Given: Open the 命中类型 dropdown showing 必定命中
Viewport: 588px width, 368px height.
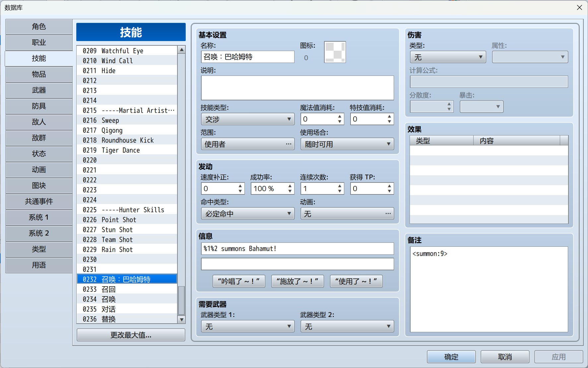Looking at the screenshot, I should coord(247,214).
